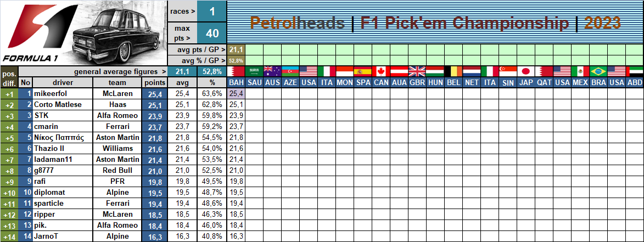Click the Brazilian flag above BRA
The height and width of the screenshot is (242, 644).
pos(598,71)
